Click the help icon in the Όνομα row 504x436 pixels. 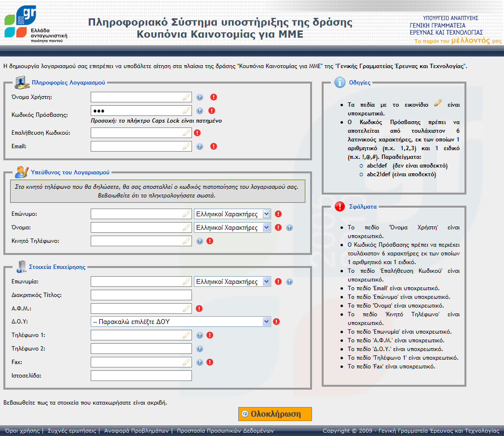[289, 227]
